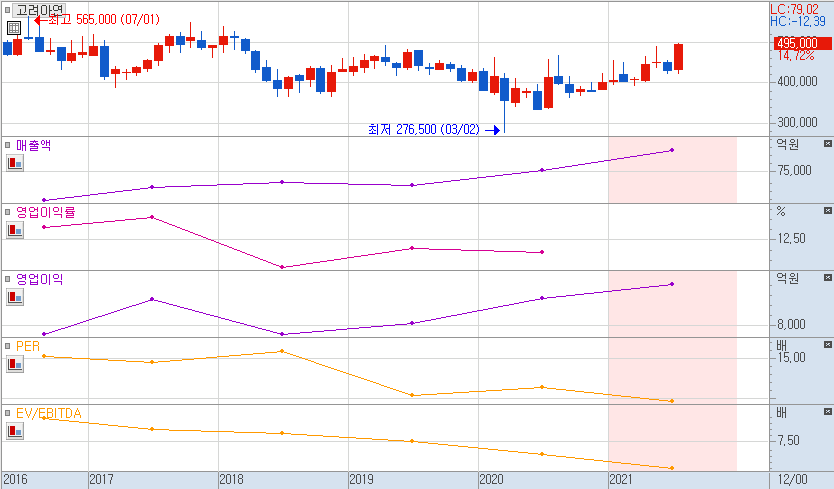Click the 최저 276,500 (03/02) low label
Screen dimensions: 834x489
point(424,129)
